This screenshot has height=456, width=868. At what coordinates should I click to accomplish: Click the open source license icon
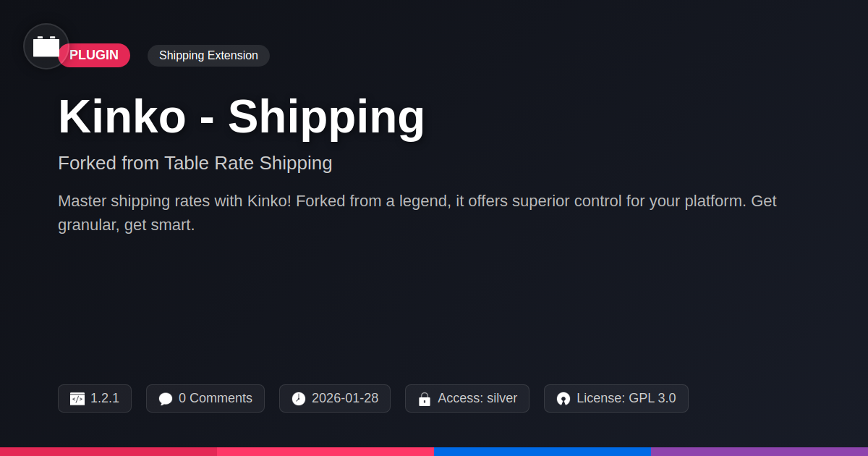(563, 399)
